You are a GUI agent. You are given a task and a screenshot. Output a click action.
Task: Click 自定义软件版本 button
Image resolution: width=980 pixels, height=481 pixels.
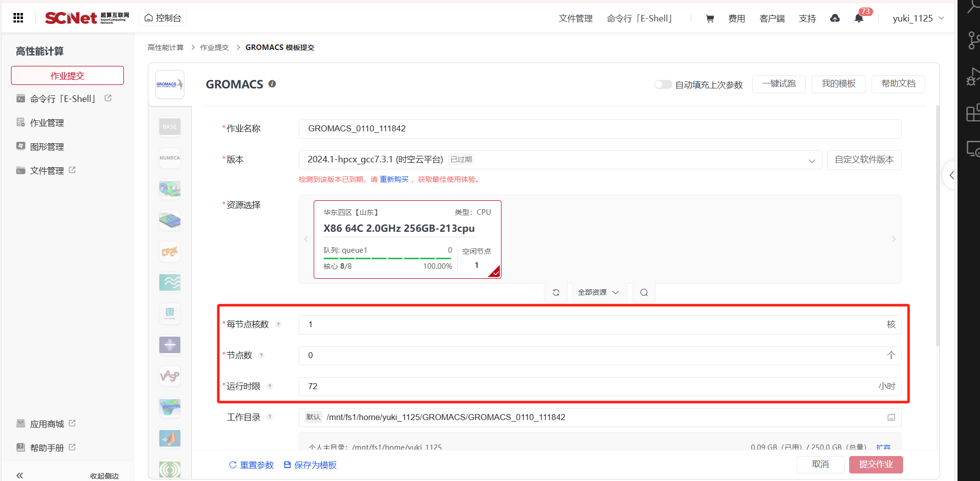[x=864, y=160]
